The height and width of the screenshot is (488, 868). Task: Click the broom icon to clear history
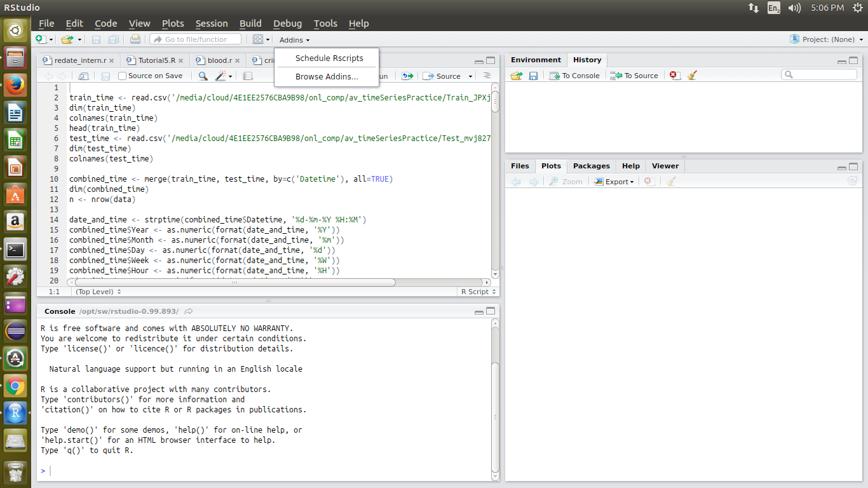point(692,75)
